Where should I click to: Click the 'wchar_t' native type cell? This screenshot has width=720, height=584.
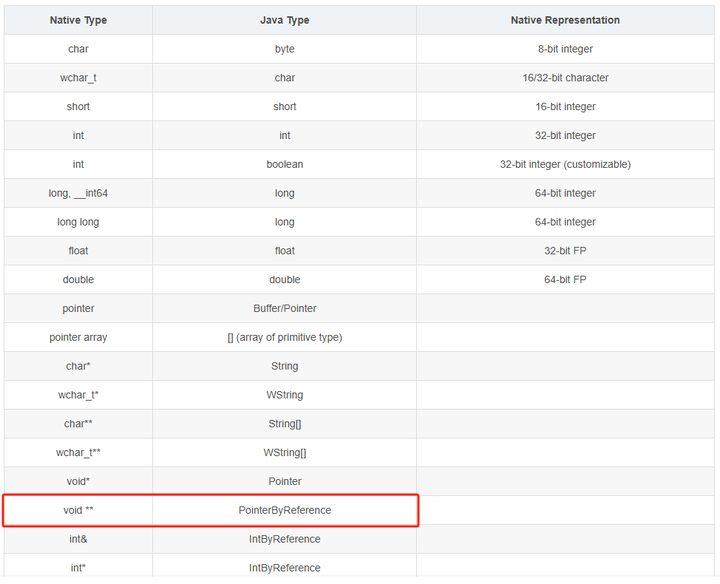pos(78,78)
